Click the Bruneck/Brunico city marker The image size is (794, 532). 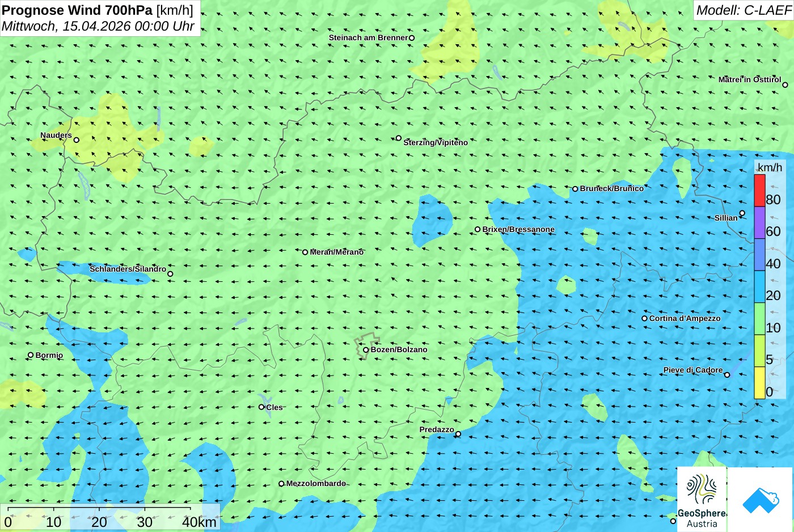pyautogui.click(x=575, y=189)
